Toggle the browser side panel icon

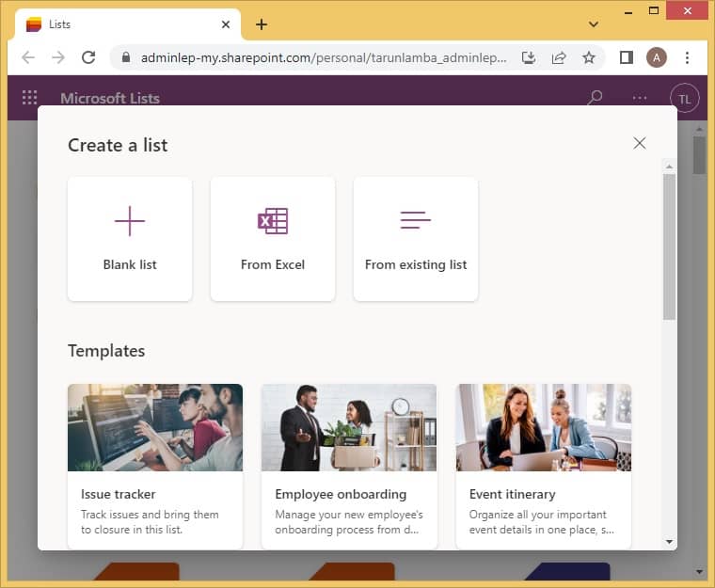(626, 57)
